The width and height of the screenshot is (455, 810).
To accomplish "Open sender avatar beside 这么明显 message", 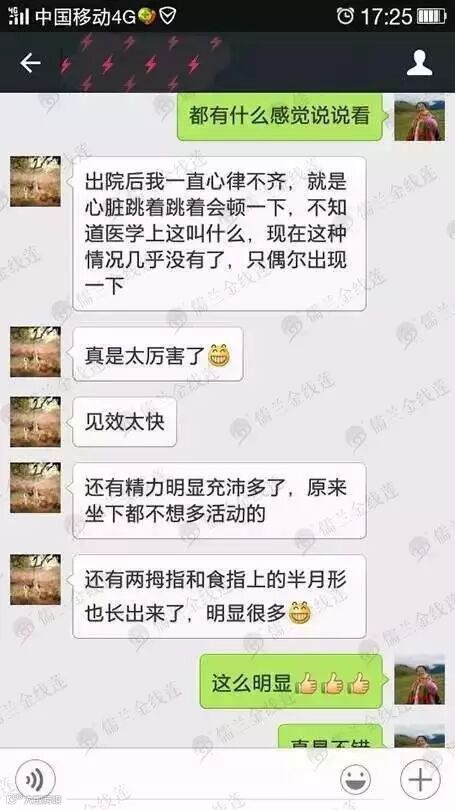I will point(419,683).
